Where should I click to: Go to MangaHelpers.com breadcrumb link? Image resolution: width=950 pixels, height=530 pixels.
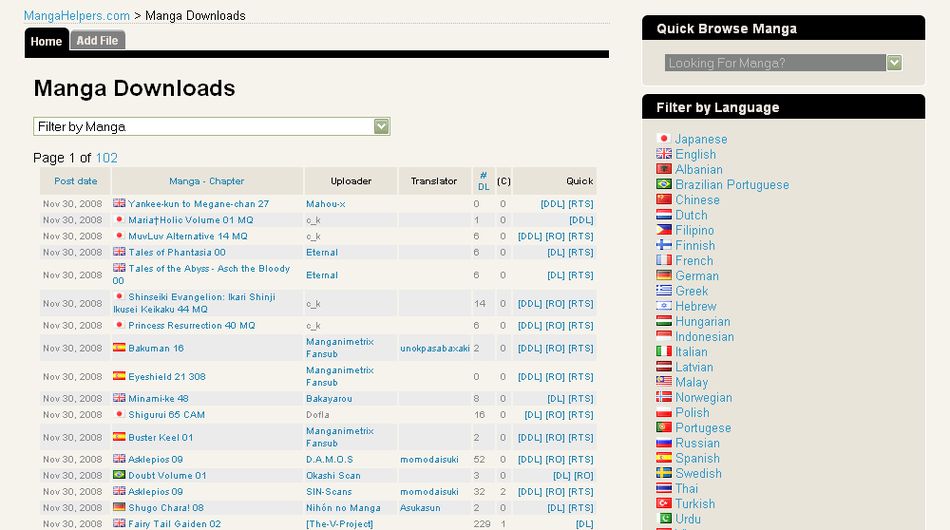(76, 16)
